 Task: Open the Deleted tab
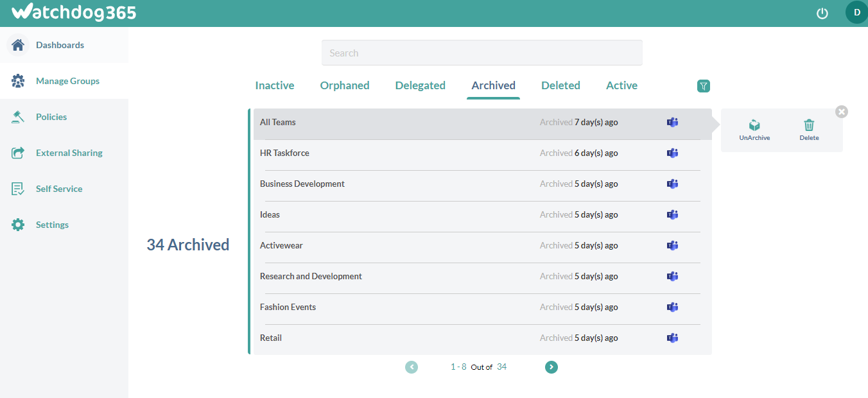pos(560,85)
